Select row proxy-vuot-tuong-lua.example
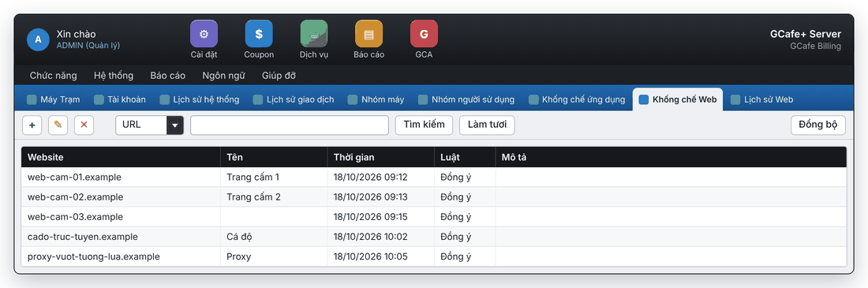868x288 pixels. pyautogui.click(x=434, y=257)
